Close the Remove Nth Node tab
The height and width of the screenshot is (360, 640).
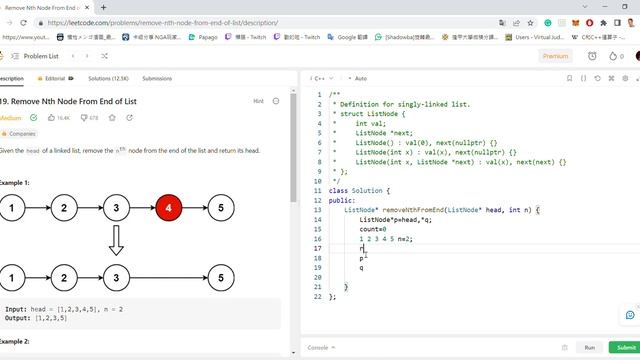point(87,7)
